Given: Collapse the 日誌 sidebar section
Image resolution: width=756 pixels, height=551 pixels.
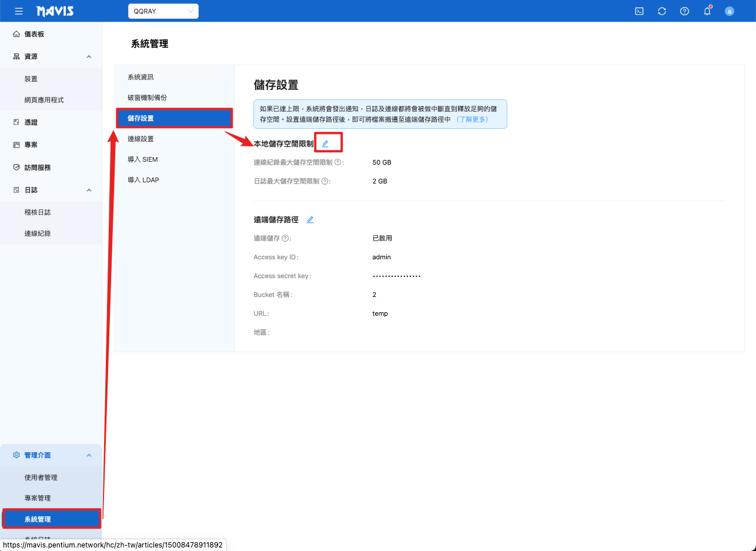Looking at the screenshot, I should (89, 190).
